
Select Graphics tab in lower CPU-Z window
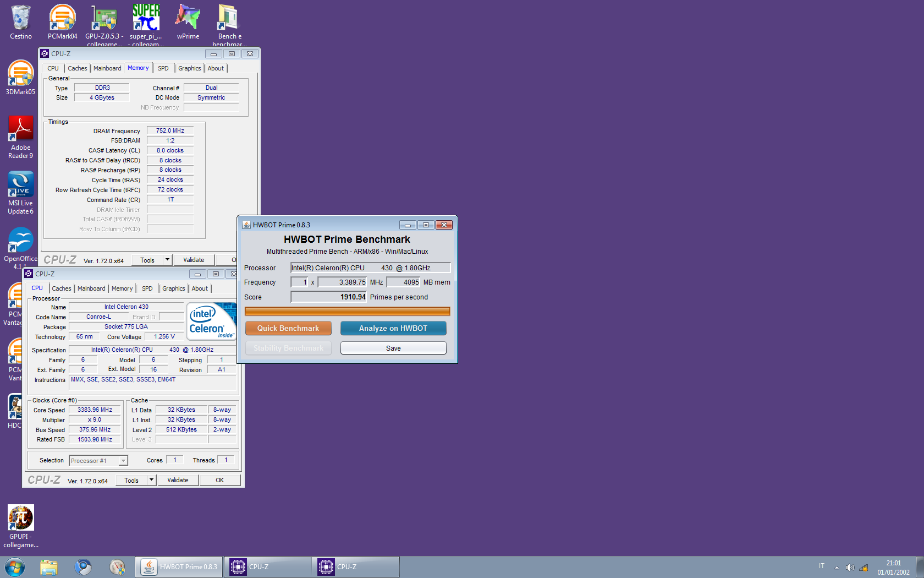point(174,288)
